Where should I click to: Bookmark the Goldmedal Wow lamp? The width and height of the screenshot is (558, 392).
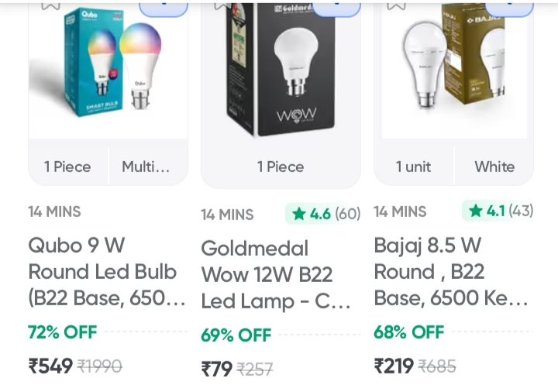tap(222, 4)
